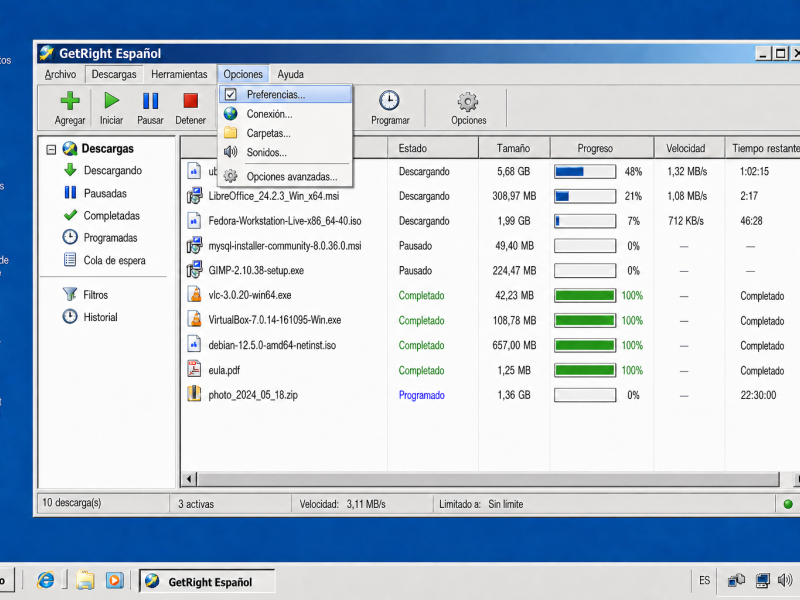Choose Sonidos... from the Opciones menu

[x=286, y=152]
